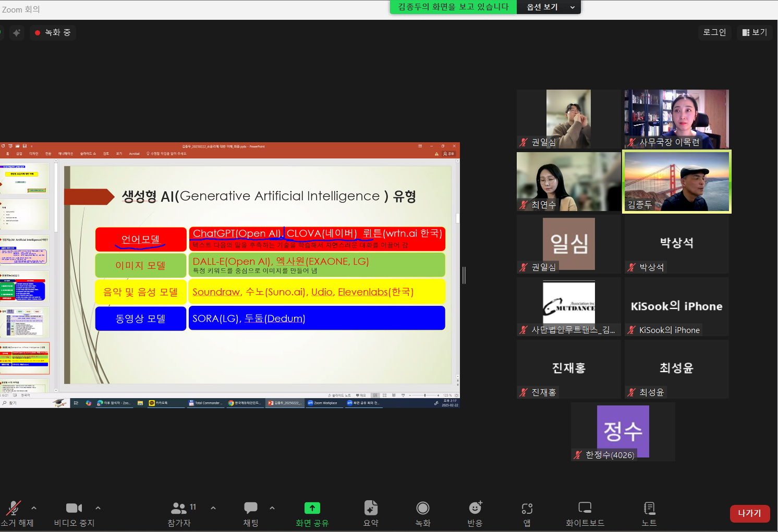
Task: Open 전환 tab in shared PowerPoint
Action: (48, 154)
